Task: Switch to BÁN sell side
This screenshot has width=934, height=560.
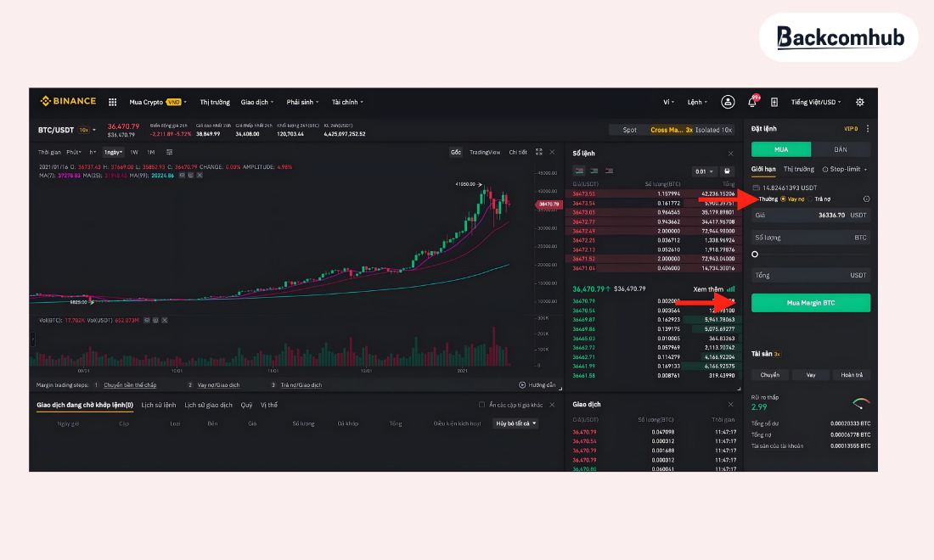Action: click(841, 149)
